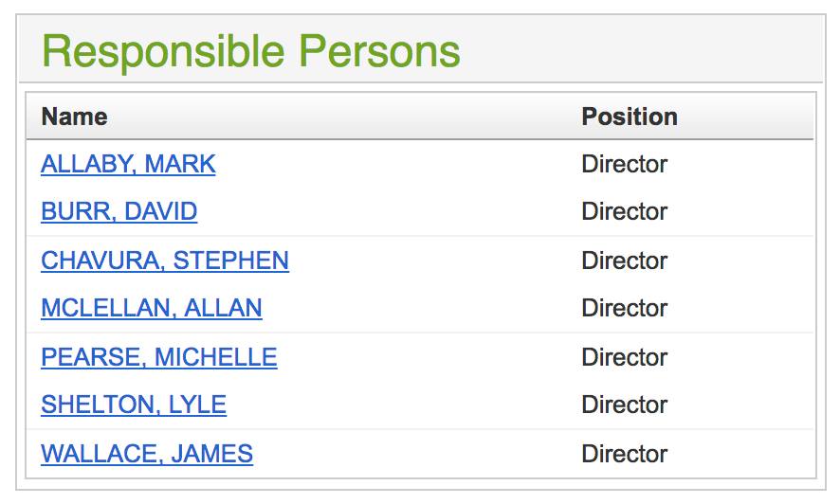Image resolution: width=840 pixels, height=504 pixels.
Task: Click the Director cell for PEARSE, MICHELLE
Action: click(624, 357)
